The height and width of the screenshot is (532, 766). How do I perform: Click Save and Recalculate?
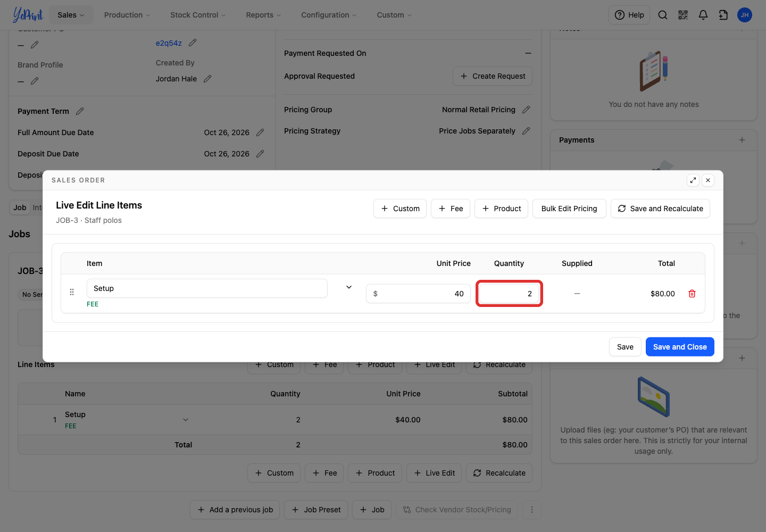coord(660,209)
